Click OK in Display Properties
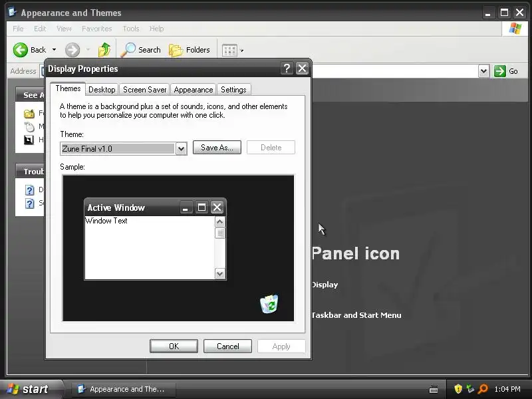Viewport: 532px width, 399px height. [174, 346]
